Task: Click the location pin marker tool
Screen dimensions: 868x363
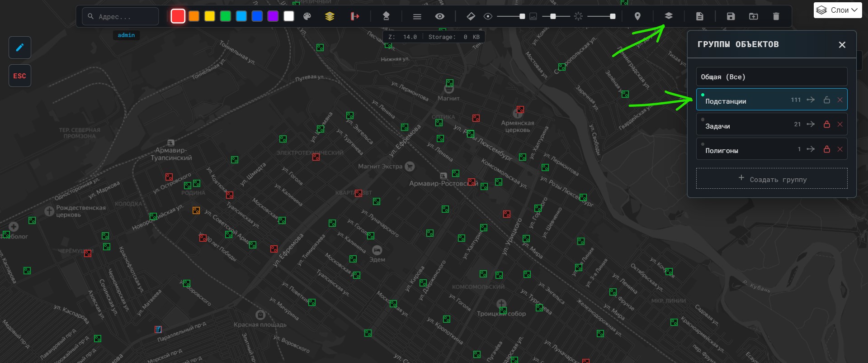Action: pos(637,17)
